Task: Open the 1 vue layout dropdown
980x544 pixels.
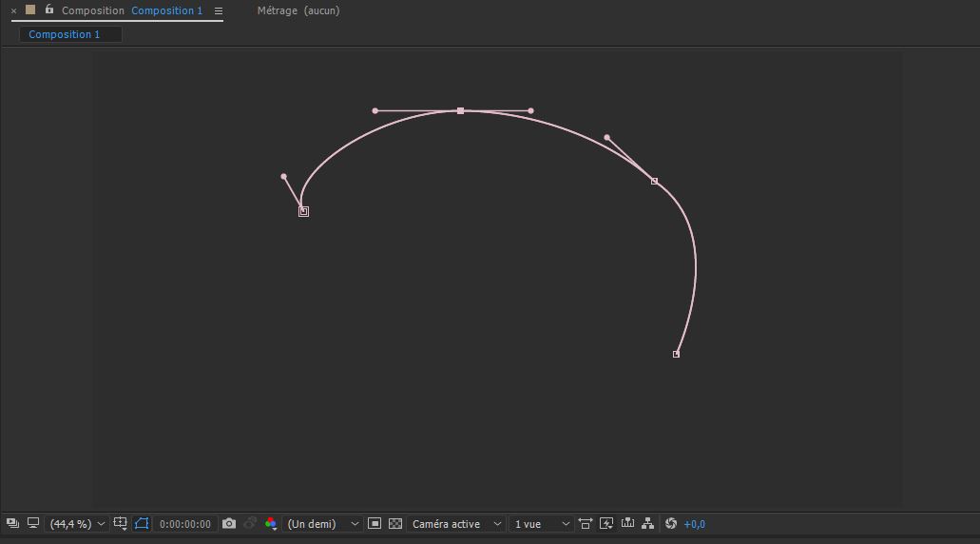Action: [541, 524]
